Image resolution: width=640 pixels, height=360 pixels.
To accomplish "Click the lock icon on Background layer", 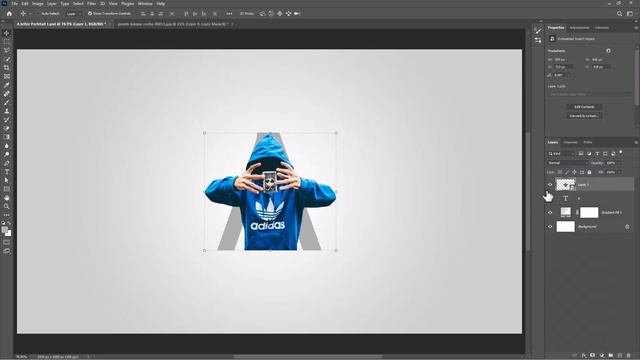I will (x=627, y=227).
